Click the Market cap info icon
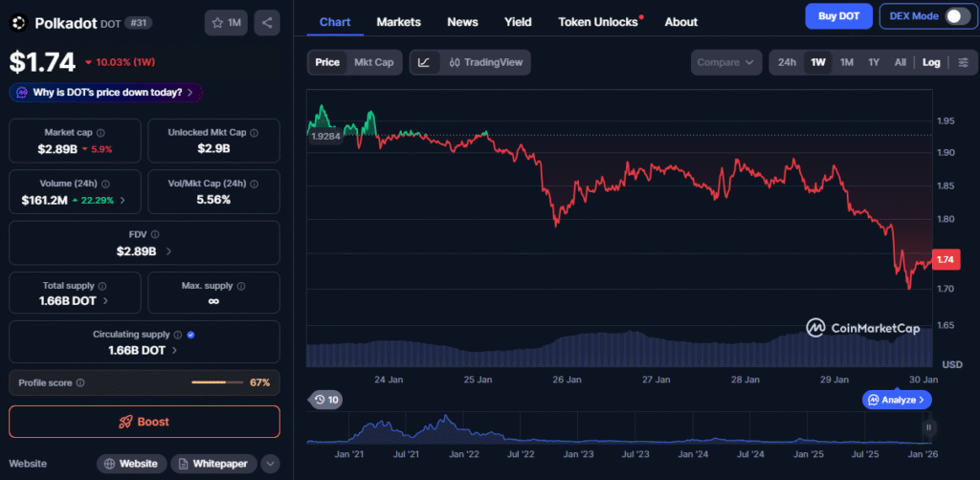 point(101,133)
